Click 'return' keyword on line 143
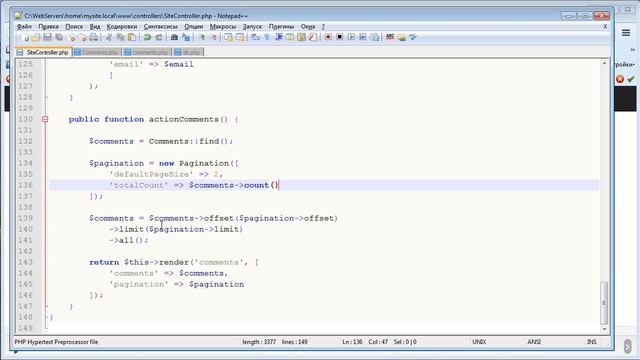Image resolution: width=640 pixels, height=360 pixels. click(x=104, y=262)
